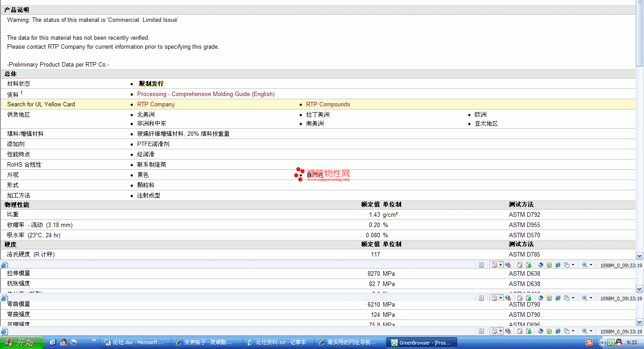Click the zoom magnifier in the bottom status bar

coord(585,331)
